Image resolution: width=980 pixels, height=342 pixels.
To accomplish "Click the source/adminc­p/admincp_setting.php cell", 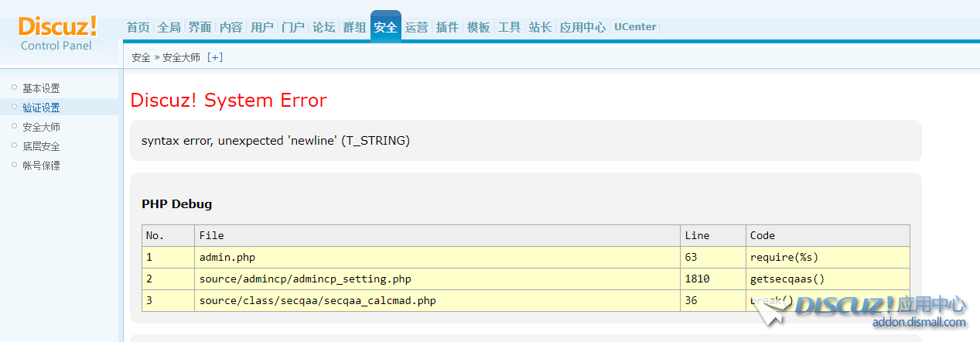I will tap(437, 279).
